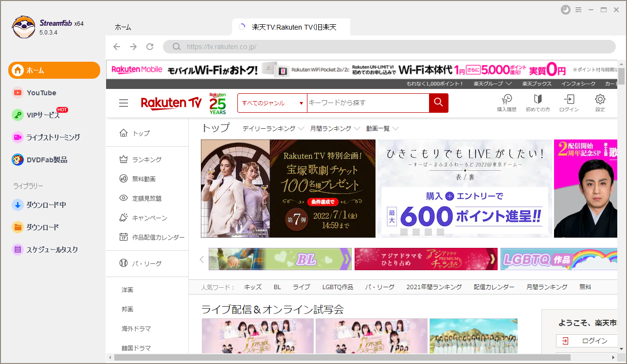627x364 pixels.
Task: Switch to the ホーム tab
Action: (x=123, y=27)
